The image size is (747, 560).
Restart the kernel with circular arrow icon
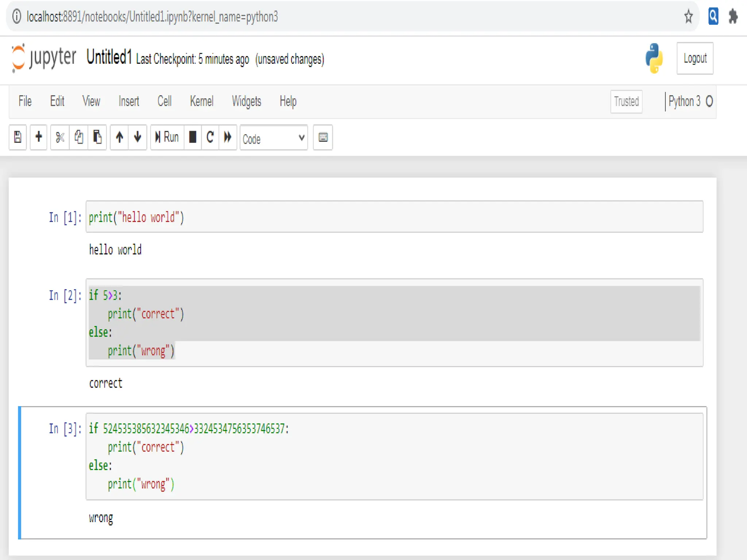(210, 137)
